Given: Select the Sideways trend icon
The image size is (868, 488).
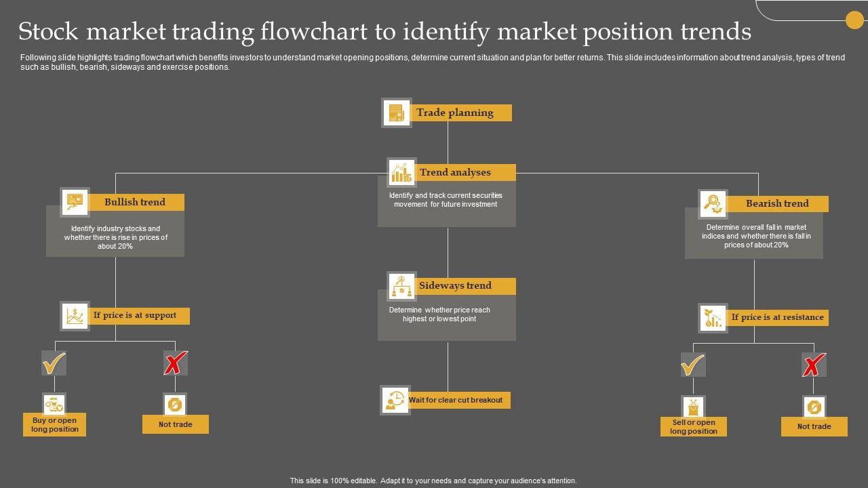Looking at the screenshot, I should (x=401, y=286).
